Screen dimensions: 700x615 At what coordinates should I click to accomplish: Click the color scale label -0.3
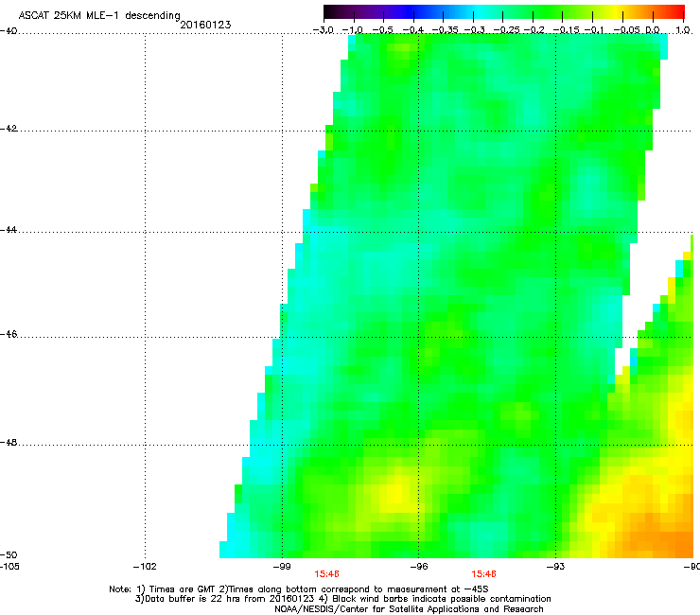click(x=474, y=30)
